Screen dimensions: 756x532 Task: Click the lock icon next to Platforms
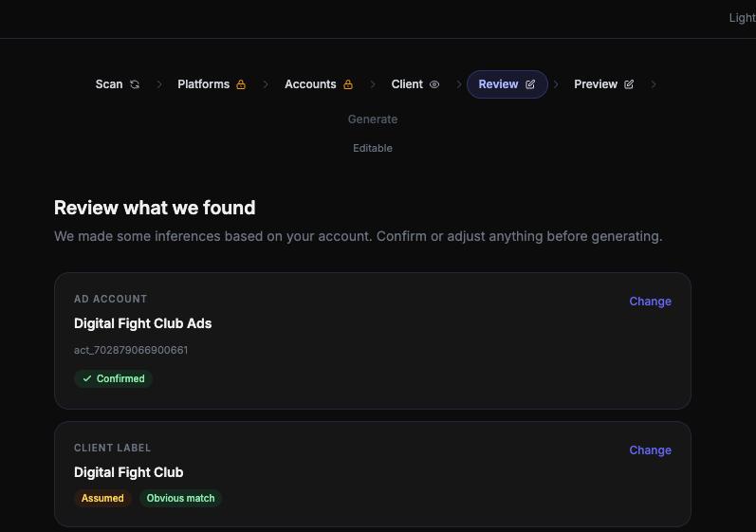[x=241, y=84]
